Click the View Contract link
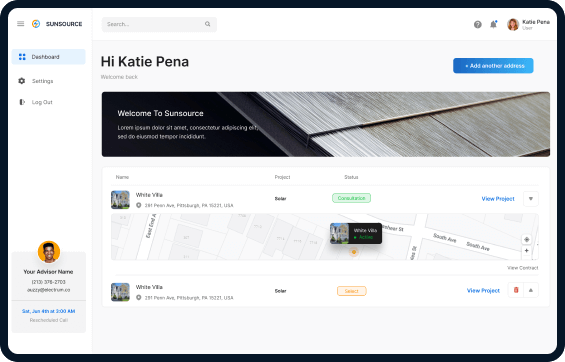 point(522,268)
